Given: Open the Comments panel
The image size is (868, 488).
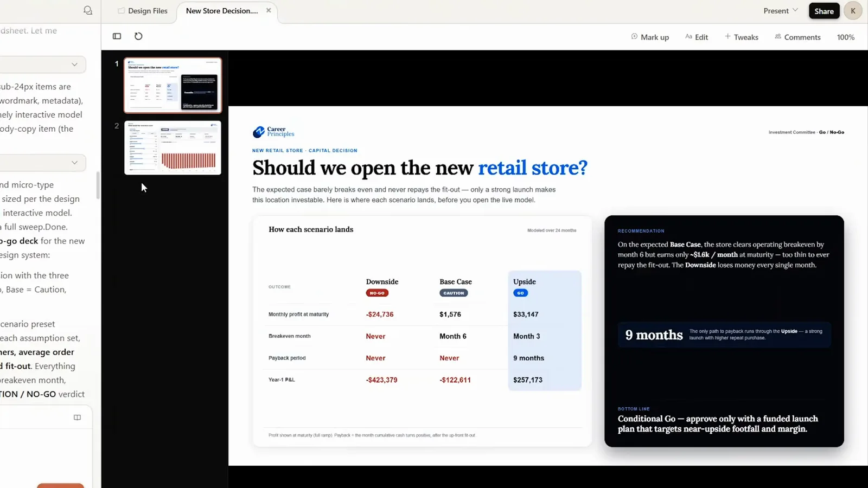Looking at the screenshot, I should (797, 37).
